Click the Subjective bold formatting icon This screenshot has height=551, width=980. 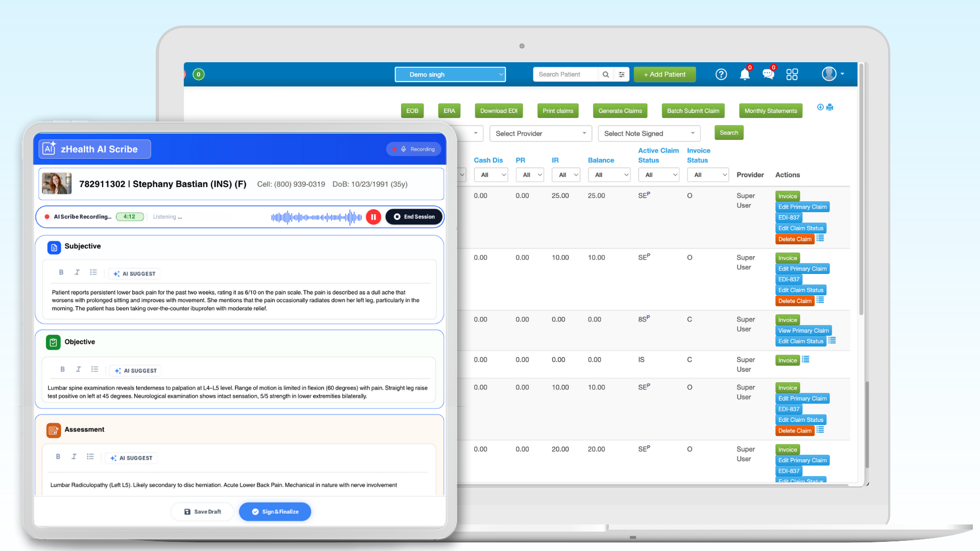(61, 272)
